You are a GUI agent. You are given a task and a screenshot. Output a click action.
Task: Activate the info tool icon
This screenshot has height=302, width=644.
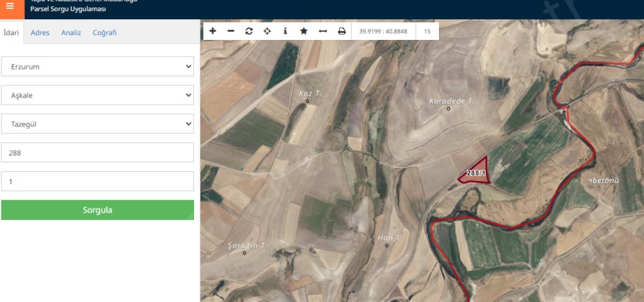click(286, 31)
